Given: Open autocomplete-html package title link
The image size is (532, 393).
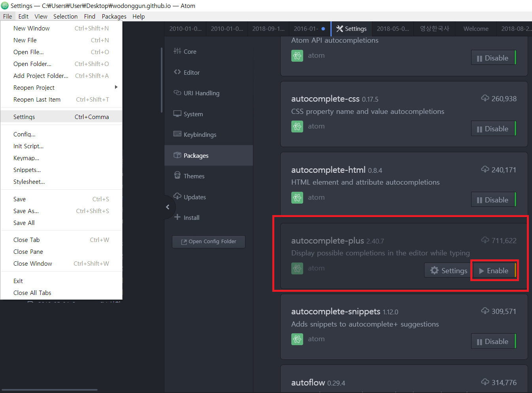Looking at the screenshot, I should (x=328, y=170).
